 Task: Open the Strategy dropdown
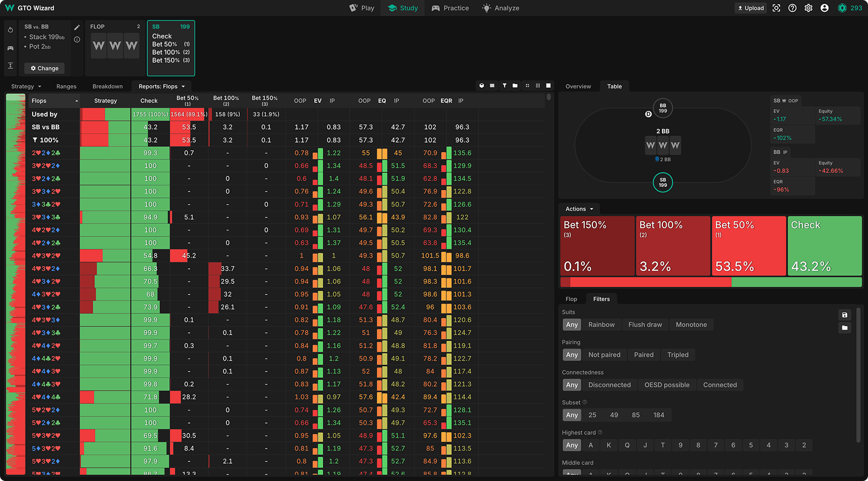[x=26, y=86]
